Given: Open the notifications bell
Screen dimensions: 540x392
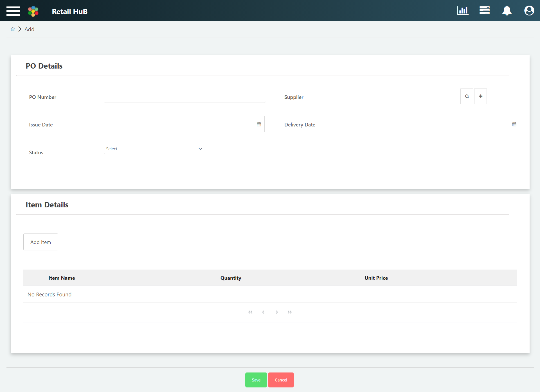Looking at the screenshot, I should pos(507,11).
